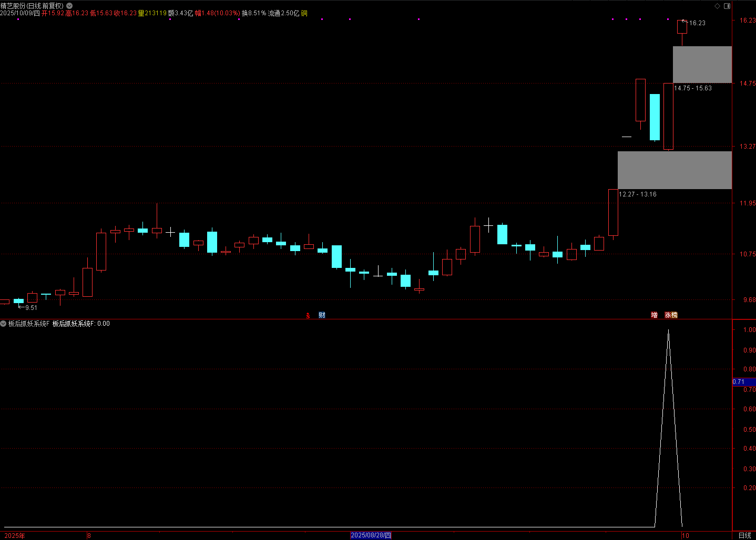Viewport: 756px width, 540px height.
Task: Click the 16.23 high price label
Action: click(x=697, y=23)
